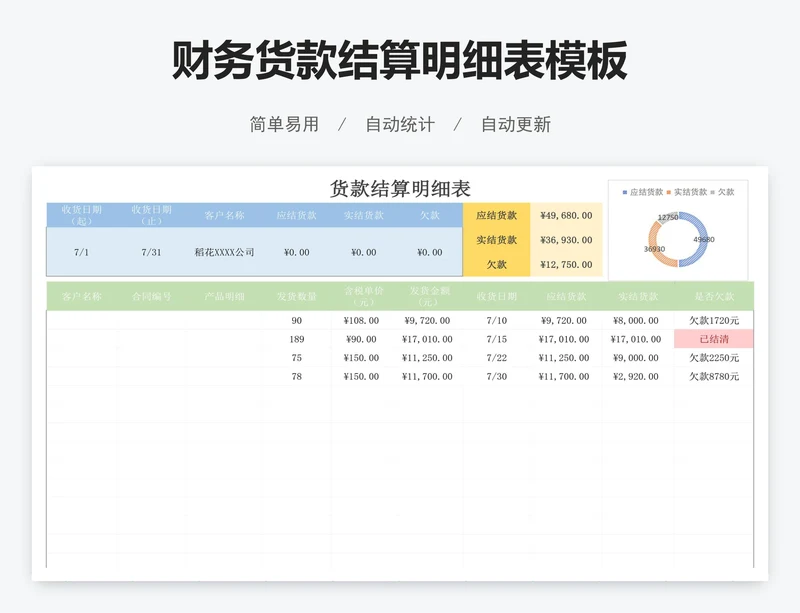
Task: Select 应结货款 in the blue header row
Action: (x=296, y=215)
